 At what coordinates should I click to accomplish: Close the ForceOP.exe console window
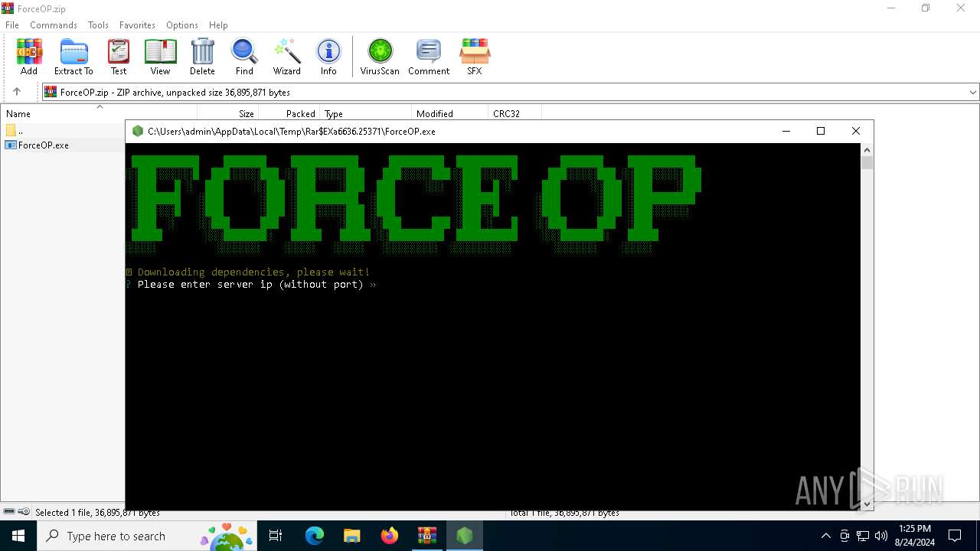pos(856,131)
